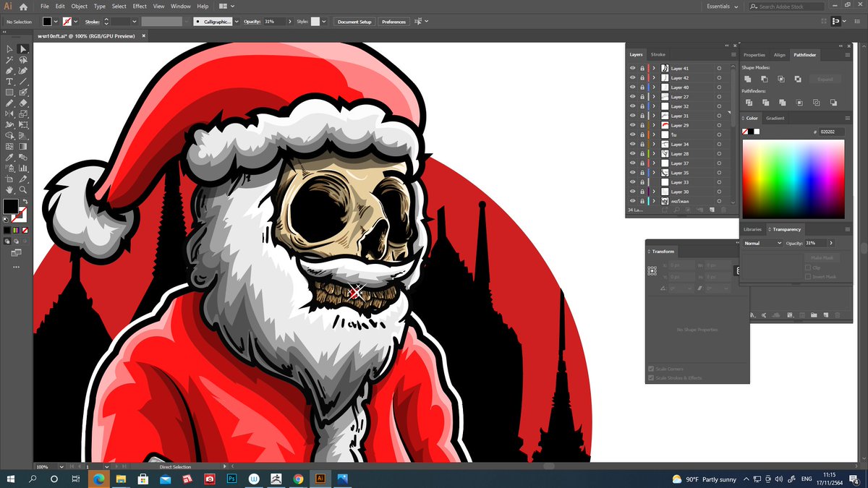Select the Pen tool
Viewport: 868px width, 488px height.
click(9, 71)
